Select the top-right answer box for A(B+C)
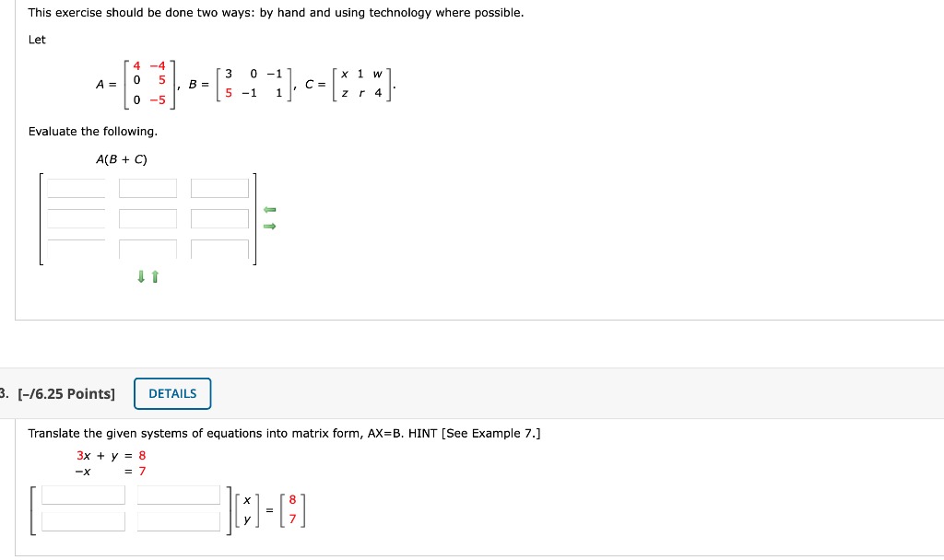This screenshot has width=944, height=560. [218, 188]
